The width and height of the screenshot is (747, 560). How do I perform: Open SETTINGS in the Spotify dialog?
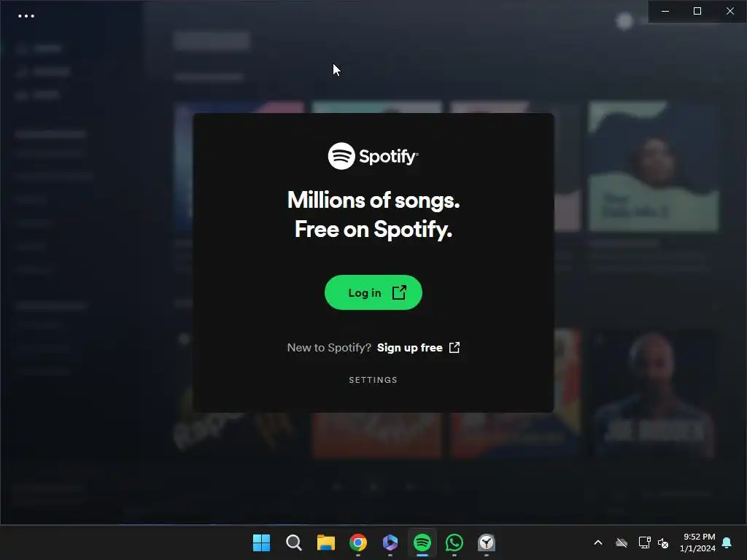[x=373, y=379]
